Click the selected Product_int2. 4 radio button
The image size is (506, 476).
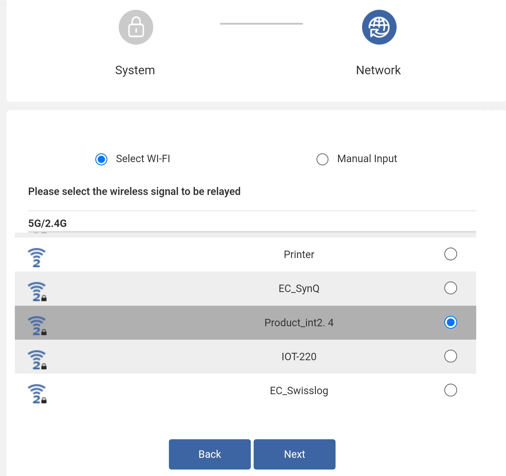click(450, 322)
